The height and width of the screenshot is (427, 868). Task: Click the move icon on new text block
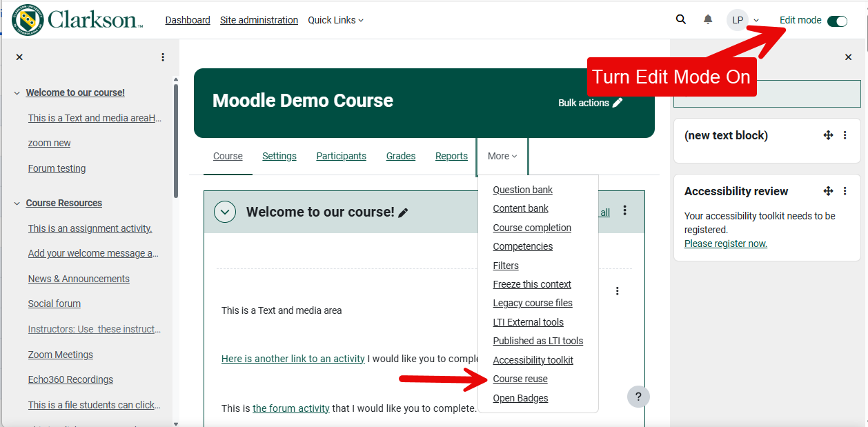click(828, 135)
